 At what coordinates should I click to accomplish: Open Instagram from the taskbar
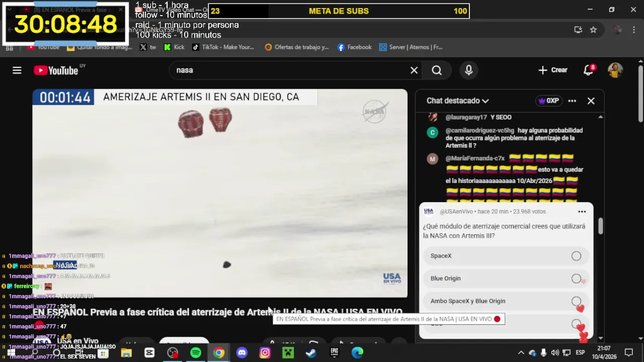(x=265, y=353)
